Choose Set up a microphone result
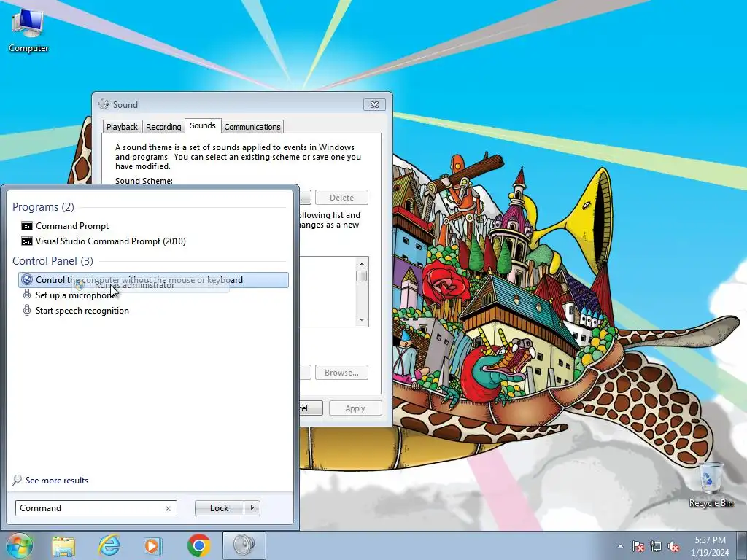Image resolution: width=747 pixels, height=560 pixels. coord(153,295)
